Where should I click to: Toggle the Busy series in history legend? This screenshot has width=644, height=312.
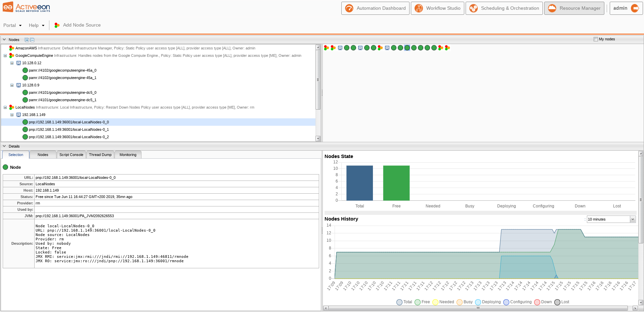[465, 302]
